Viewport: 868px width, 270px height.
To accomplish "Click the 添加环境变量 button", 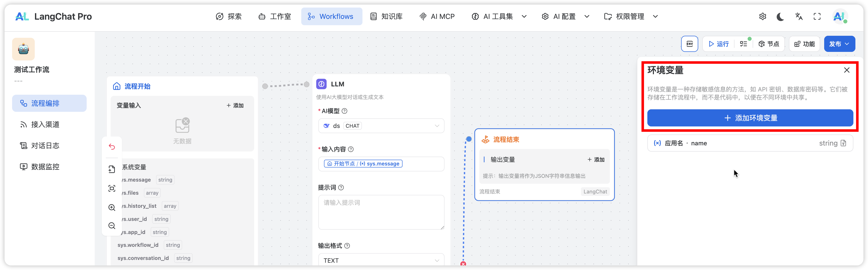I will [x=750, y=118].
